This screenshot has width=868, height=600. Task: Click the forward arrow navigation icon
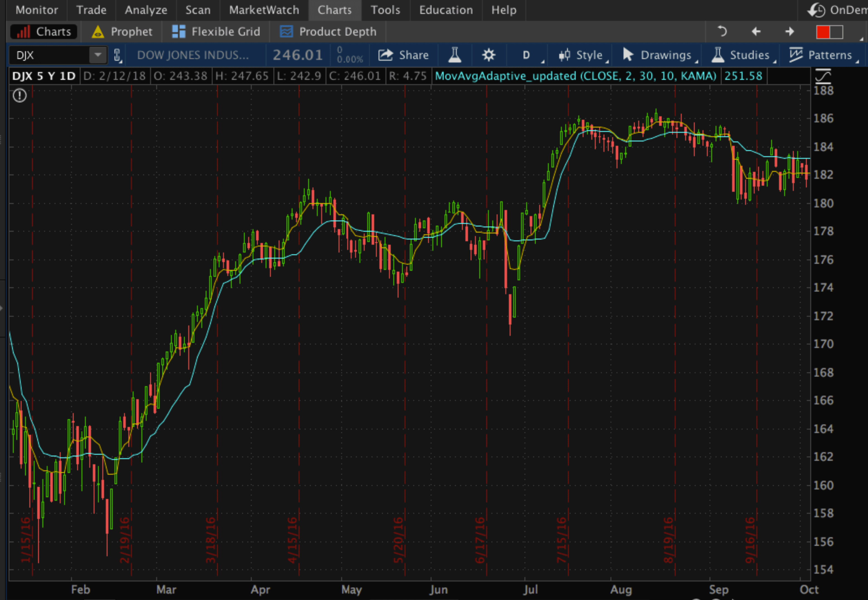[789, 32]
